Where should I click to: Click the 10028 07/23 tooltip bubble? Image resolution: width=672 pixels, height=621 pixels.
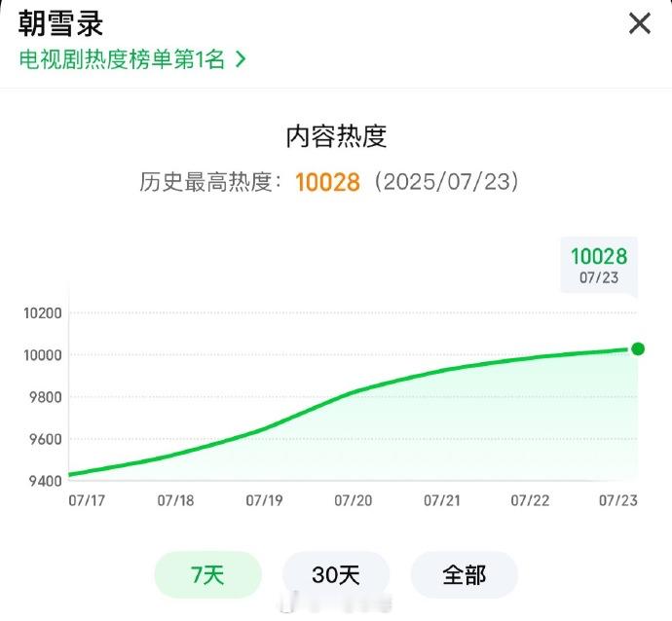[x=599, y=266]
